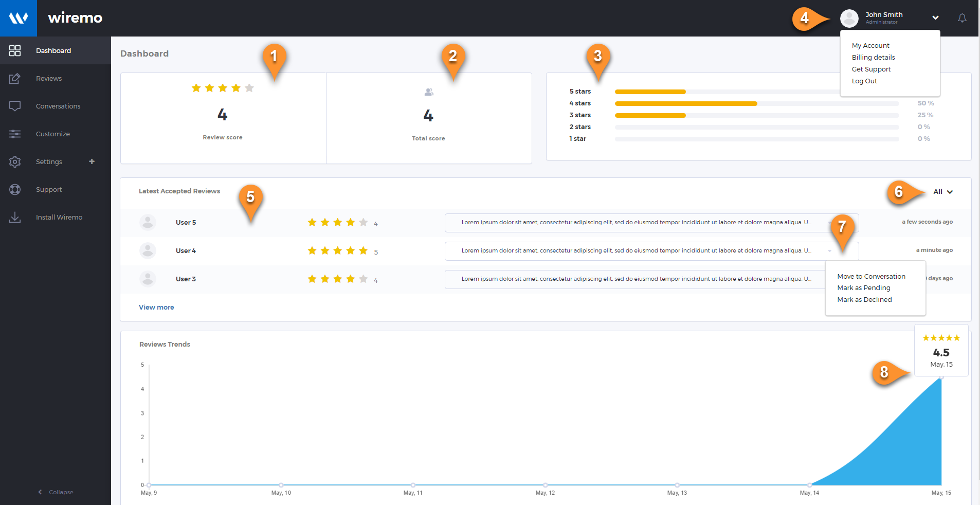Click User 5's avatar
Screen dimensions: 980x505
[148, 222]
